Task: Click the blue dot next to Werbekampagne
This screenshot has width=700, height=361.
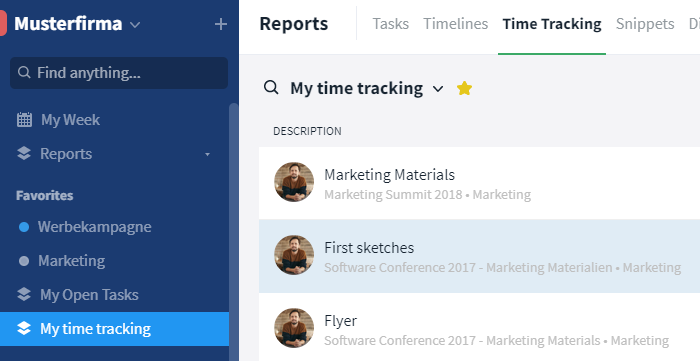Action: click(24, 227)
